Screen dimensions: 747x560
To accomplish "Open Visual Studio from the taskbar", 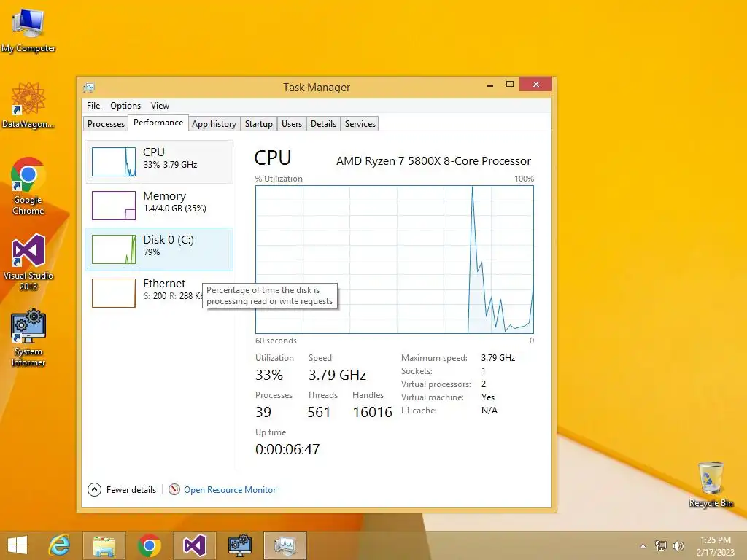I will pos(194,545).
